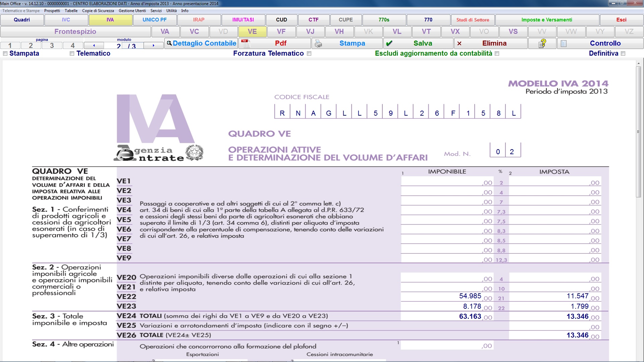Go to page 4
Viewport: 644px width, 362px height.
pyautogui.click(x=73, y=45)
